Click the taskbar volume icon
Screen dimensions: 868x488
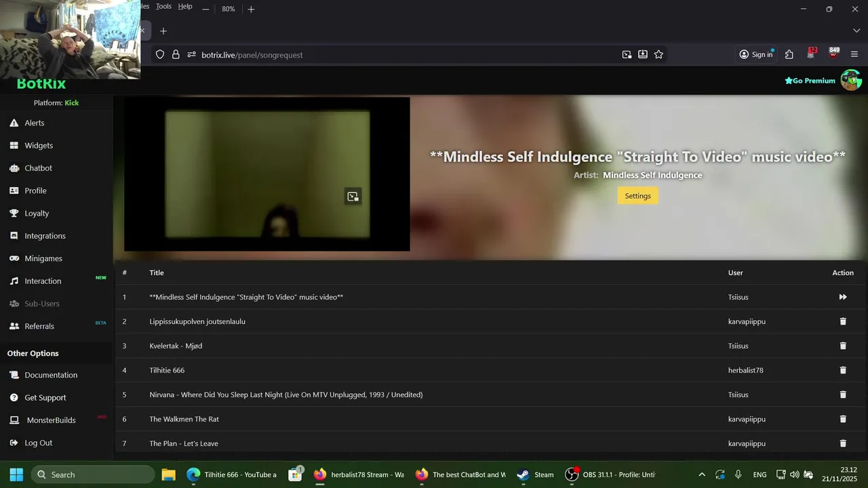(x=795, y=474)
